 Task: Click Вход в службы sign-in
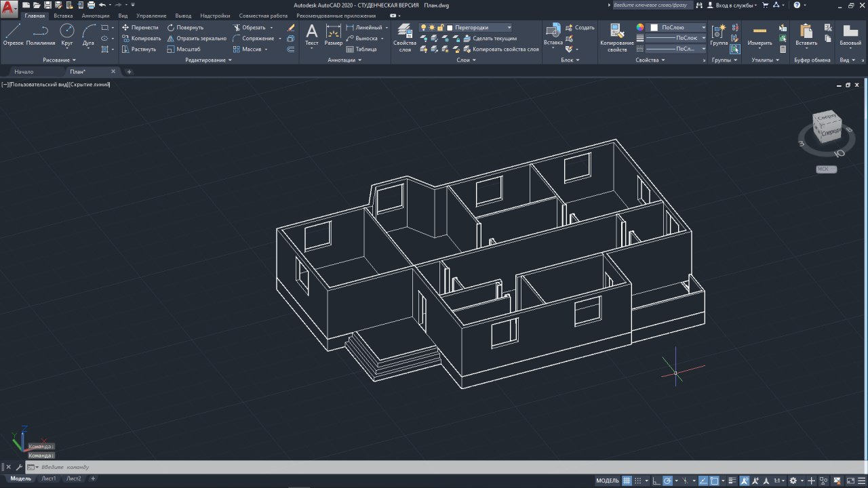point(734,5)
